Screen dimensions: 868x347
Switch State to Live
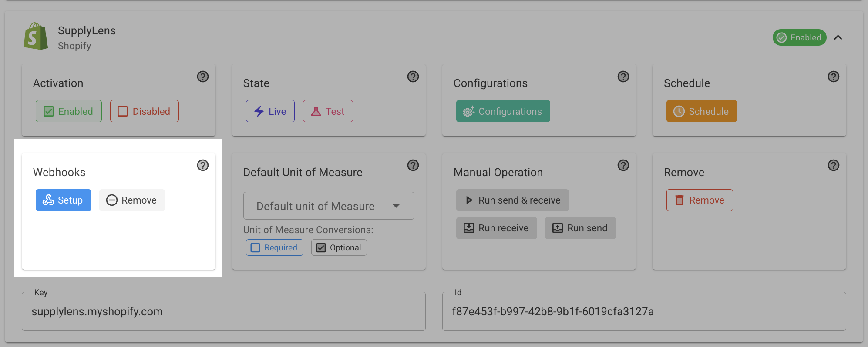pyautogui.click(x=270, y=111)
